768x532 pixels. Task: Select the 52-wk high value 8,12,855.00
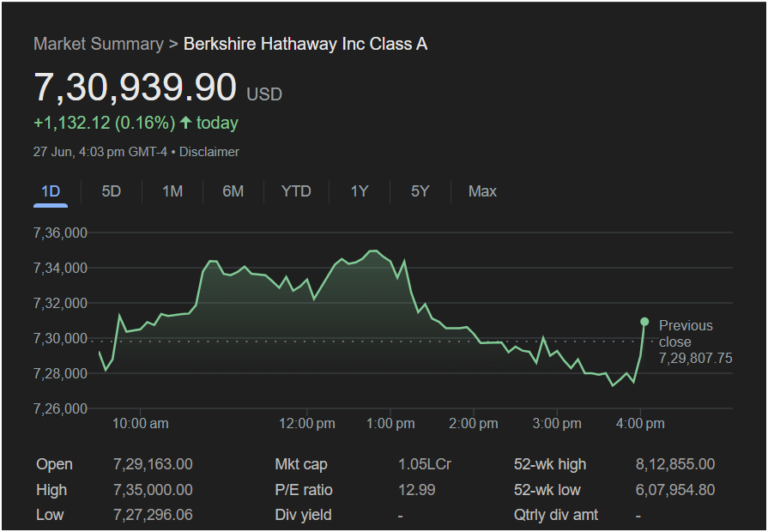(675, 464)
